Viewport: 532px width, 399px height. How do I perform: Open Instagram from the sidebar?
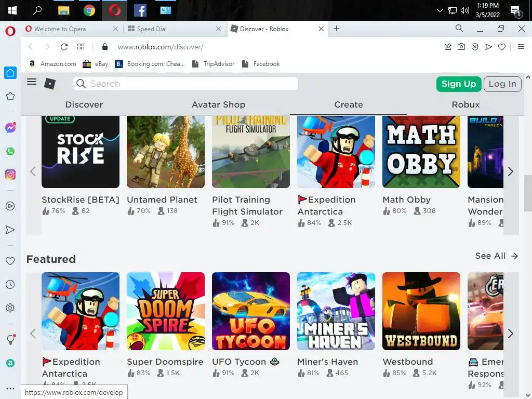10,175
